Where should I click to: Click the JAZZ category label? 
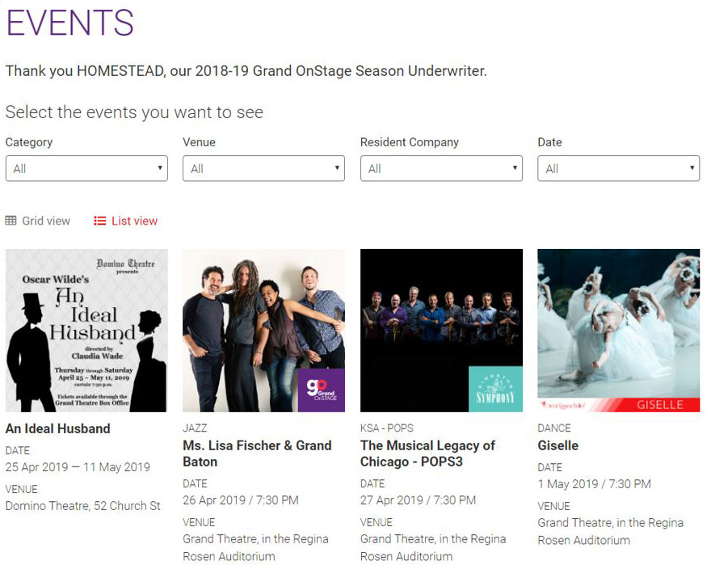pyautogui.click(x=195, y=428)
